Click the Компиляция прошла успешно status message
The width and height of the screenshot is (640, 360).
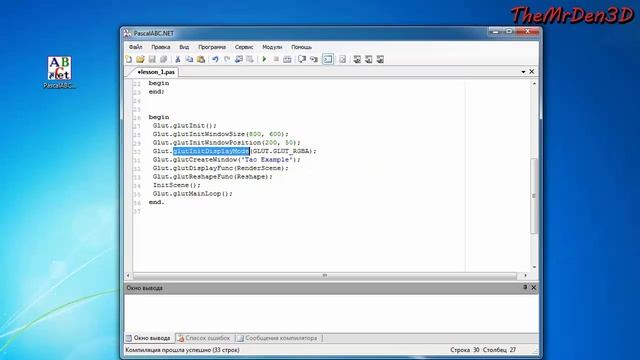click(x=182, y=350)
